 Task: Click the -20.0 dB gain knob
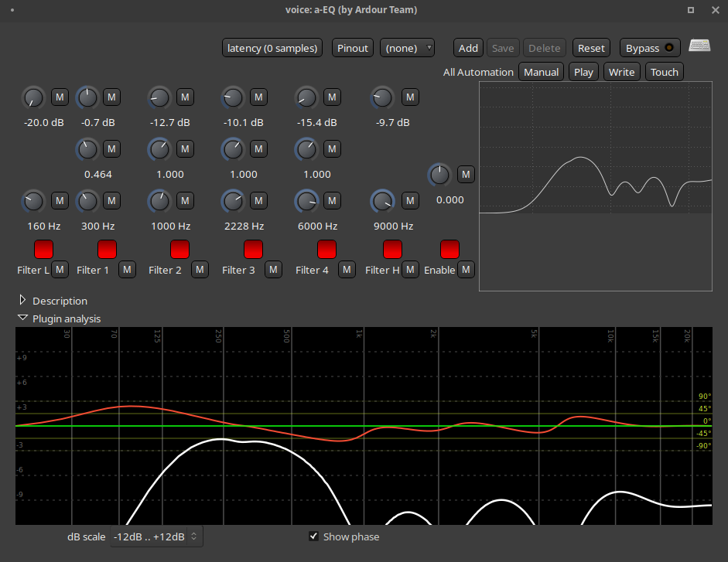pos(33,98)
